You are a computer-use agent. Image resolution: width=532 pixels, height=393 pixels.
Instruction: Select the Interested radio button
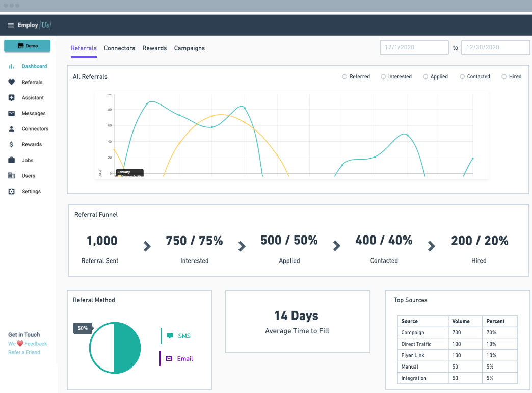pyautogui.click(x=383, y=76)
